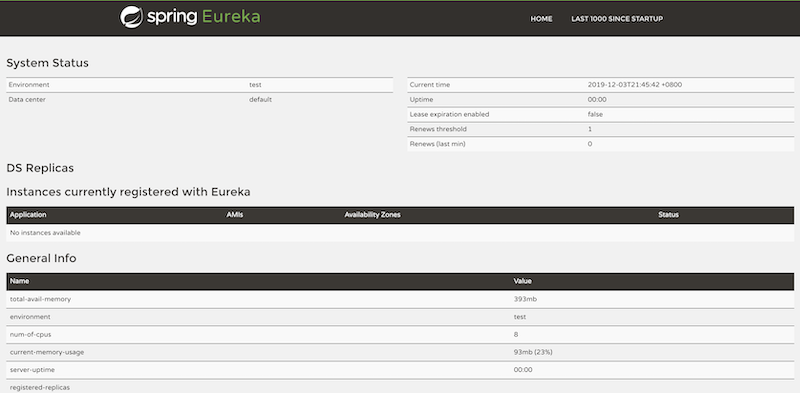
Task: Click the Availability Zones column header
Action: [372, 215]
